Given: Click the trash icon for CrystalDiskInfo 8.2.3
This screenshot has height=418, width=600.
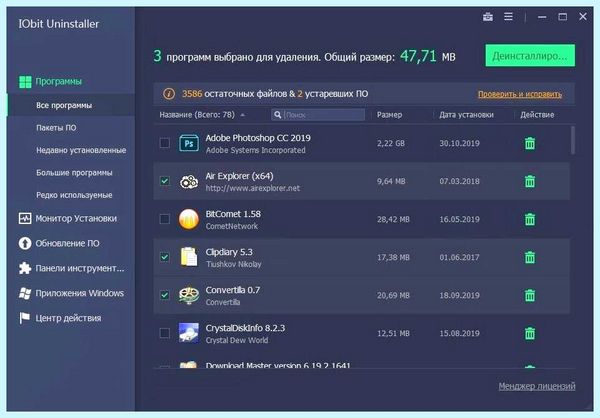Looking at the screenshot, I should [x=530, y=333].
